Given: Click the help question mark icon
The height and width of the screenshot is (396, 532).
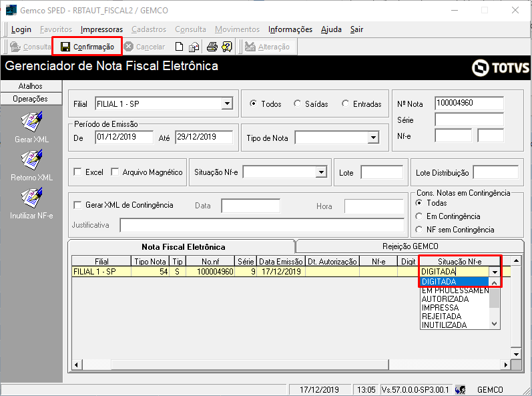Looking at the screenshot, I should pos(227,47).
